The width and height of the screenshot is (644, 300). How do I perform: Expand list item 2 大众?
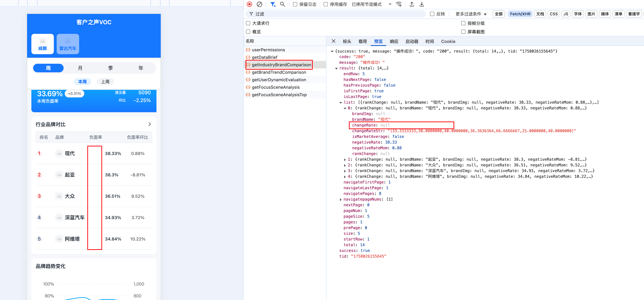pyautogui.click(x=345, y=165)
